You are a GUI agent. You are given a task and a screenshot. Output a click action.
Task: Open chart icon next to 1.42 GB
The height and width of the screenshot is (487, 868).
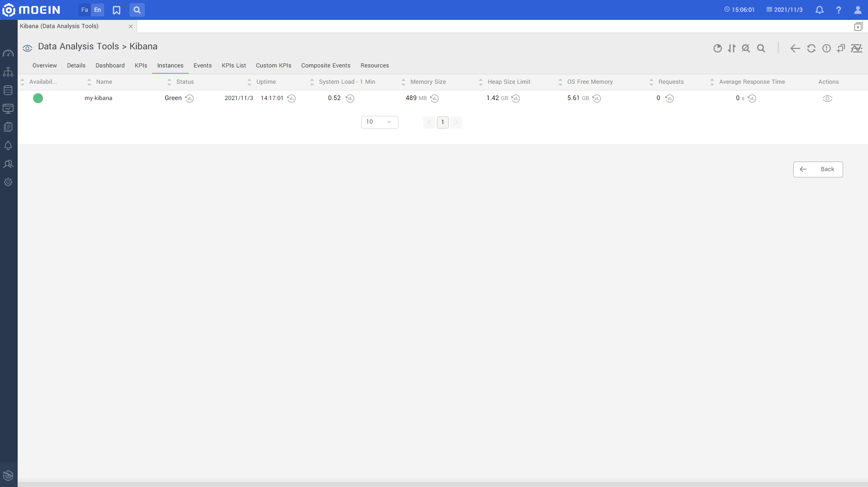[515, 98]
